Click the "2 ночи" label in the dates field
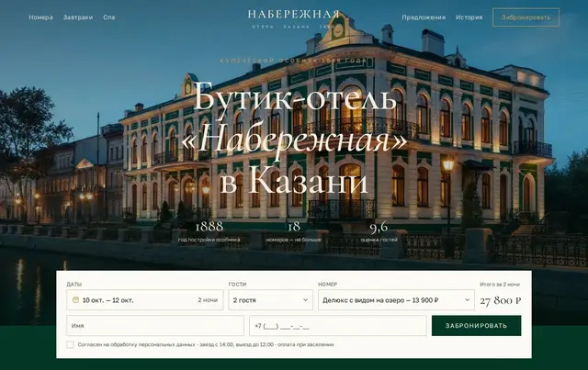 pyautogui.click(x=208, y=300)
